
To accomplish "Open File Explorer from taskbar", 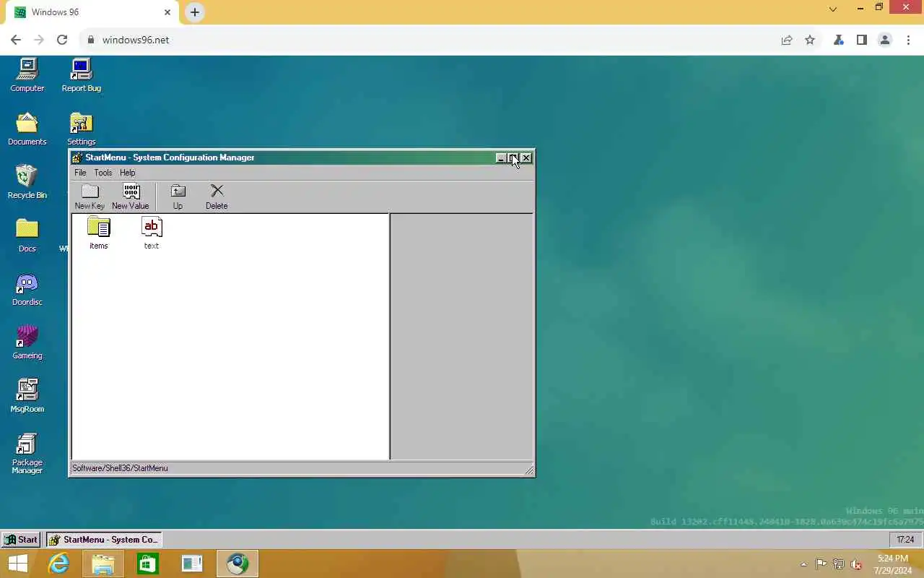I will pyautogui.click(x=103, y=564).
